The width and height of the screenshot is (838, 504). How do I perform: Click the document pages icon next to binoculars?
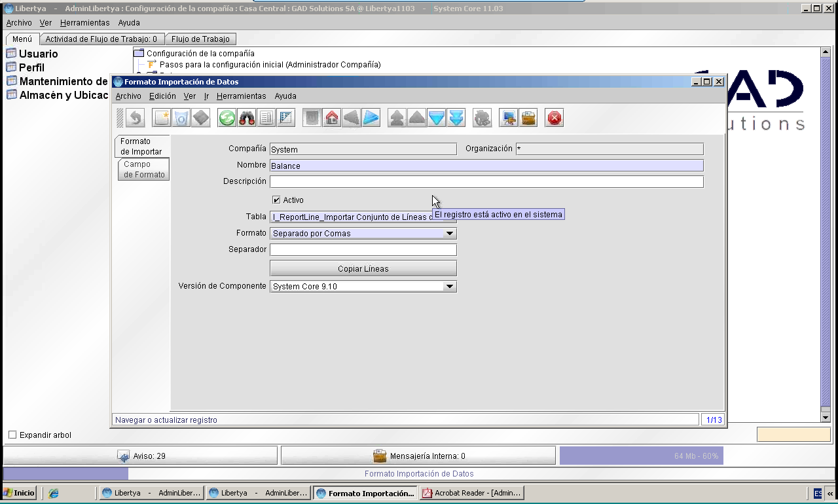pyautogui.click(x=266, y=118)
